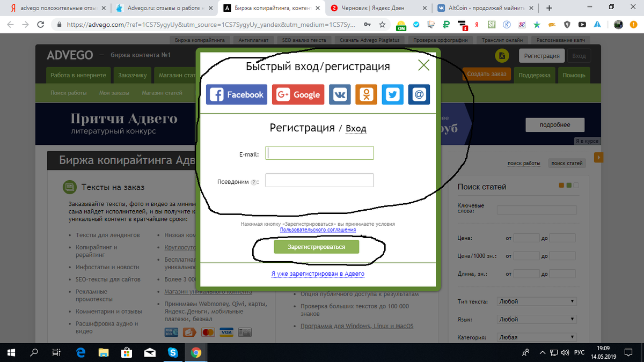The width and height of the screenshot is (644, 362).
Task: Open the Язык dropdown
Action: pos(537,319)
